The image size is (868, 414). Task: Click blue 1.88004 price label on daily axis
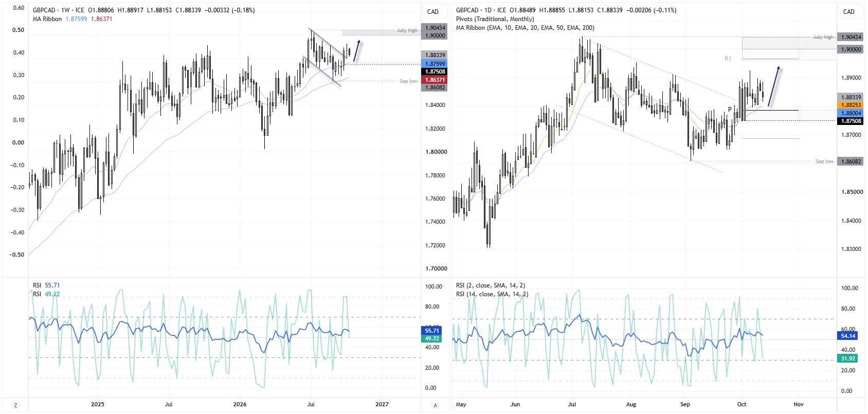click(x=851, y=113)
